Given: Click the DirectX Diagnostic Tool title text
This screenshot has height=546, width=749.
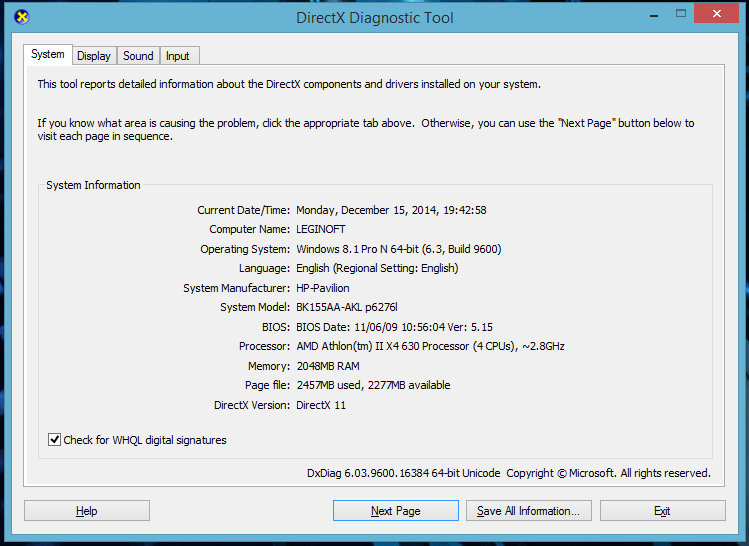Looking at the screenshot, I should [x=374, y=18].
